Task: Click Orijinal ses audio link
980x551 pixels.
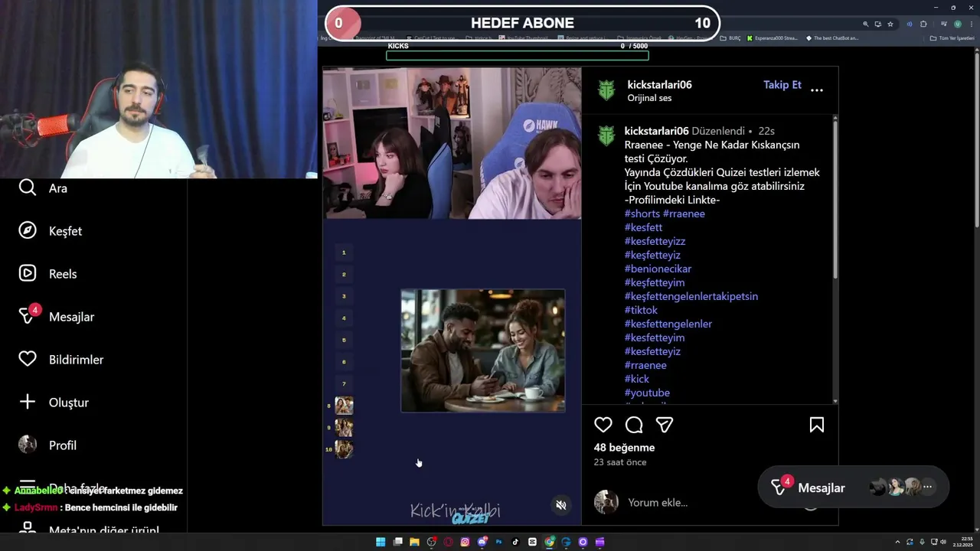Action: [x=649, y=98]
